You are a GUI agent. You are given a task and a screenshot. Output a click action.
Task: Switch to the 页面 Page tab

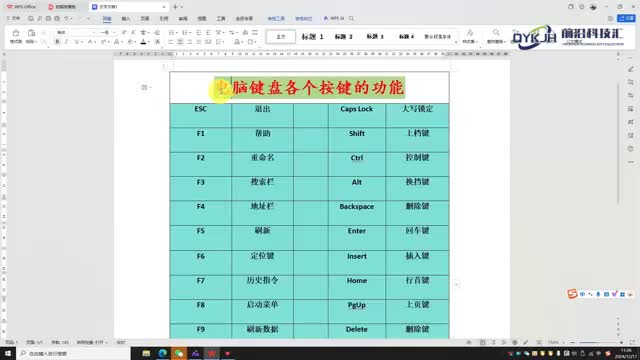tap(145, 19)
